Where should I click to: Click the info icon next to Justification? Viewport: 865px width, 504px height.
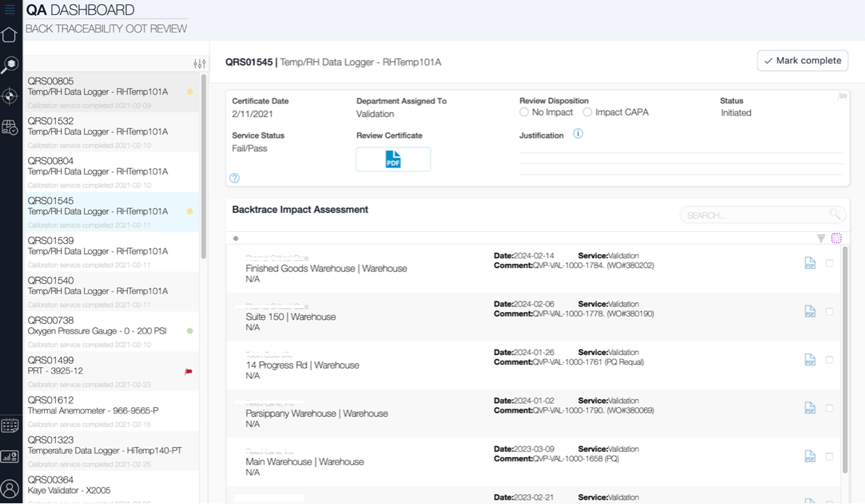pos(578,133)
